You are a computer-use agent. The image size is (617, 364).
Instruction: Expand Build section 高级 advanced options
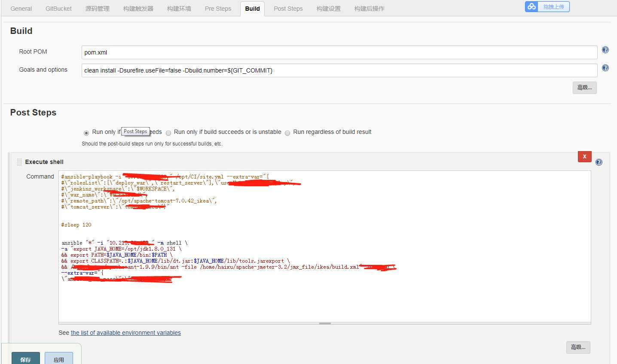coord(584,88)
